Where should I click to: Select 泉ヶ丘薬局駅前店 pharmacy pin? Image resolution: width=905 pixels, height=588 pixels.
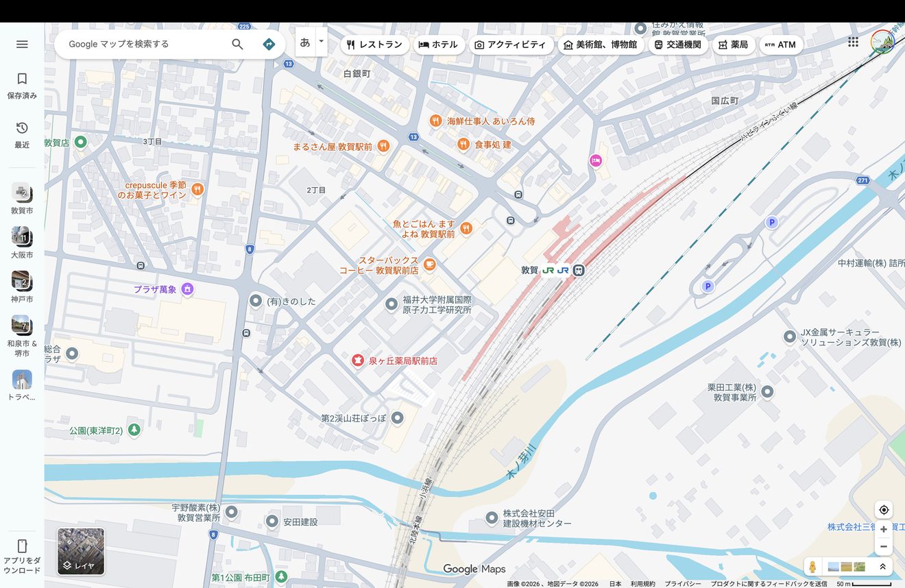point(357,360)
